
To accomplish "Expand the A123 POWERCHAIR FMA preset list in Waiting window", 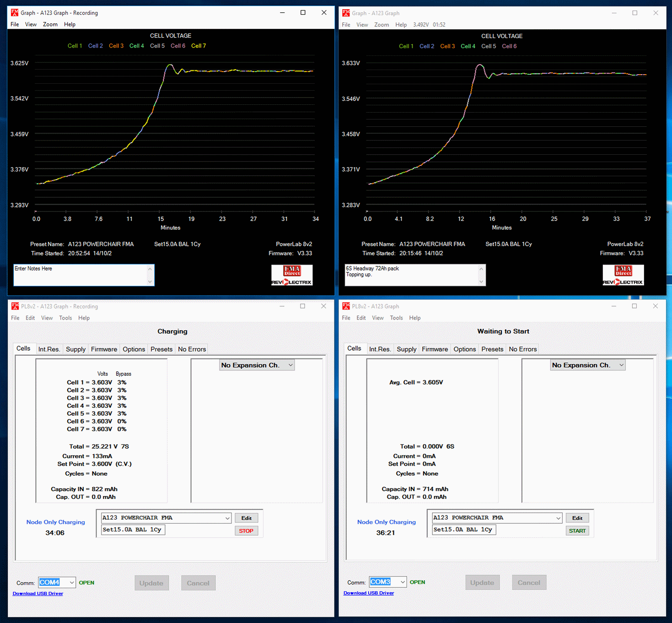I will click(558, 518).
